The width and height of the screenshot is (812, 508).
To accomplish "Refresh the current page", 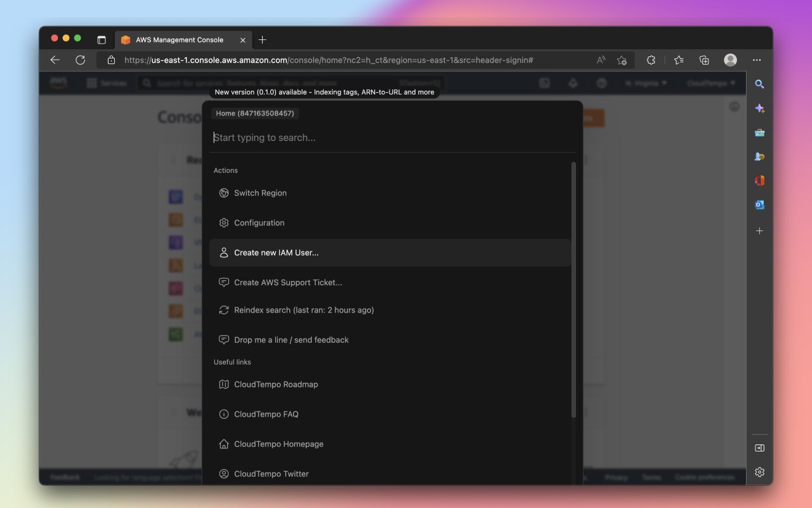I will 80,60.
